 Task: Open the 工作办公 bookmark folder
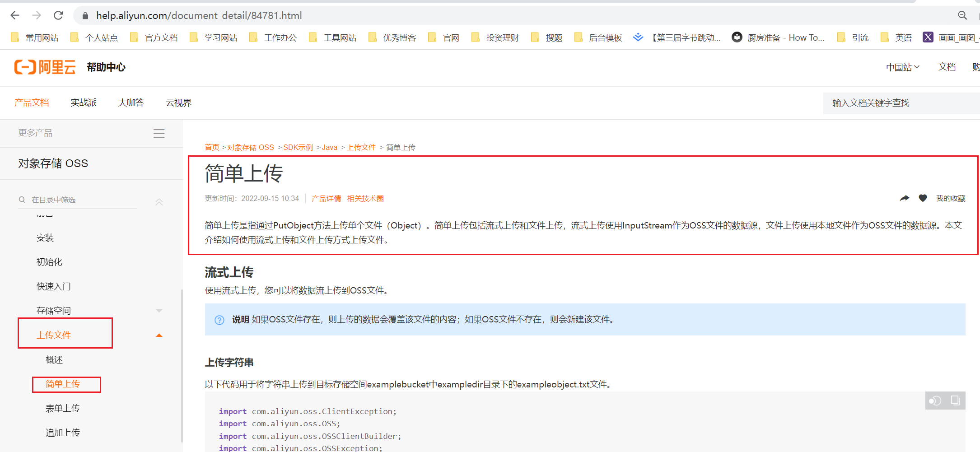coord(273,37)
